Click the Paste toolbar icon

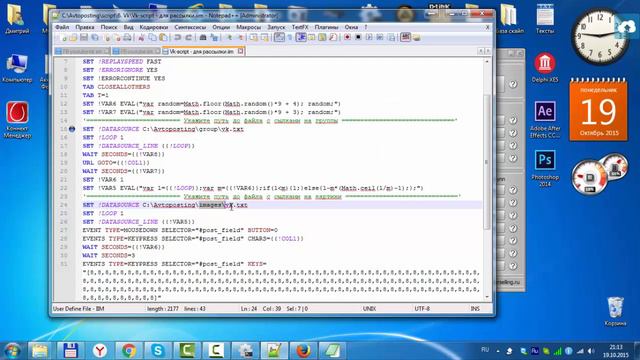(164, 38)
